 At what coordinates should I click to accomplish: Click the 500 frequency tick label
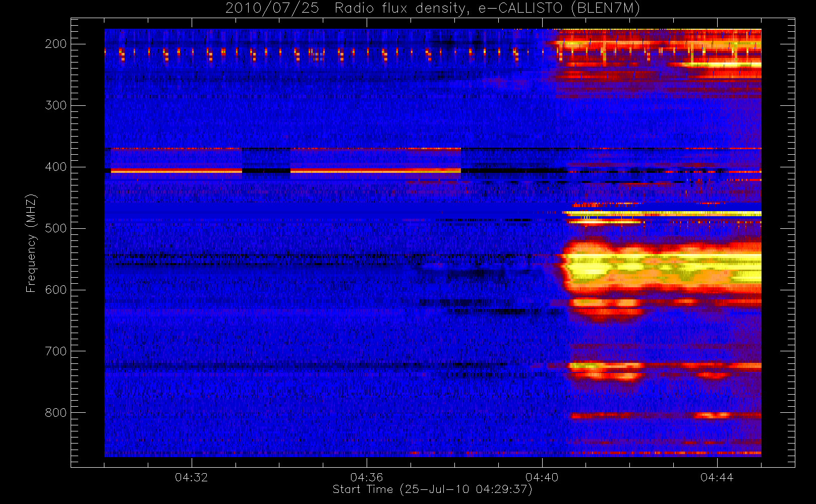(x=56, y=228)
